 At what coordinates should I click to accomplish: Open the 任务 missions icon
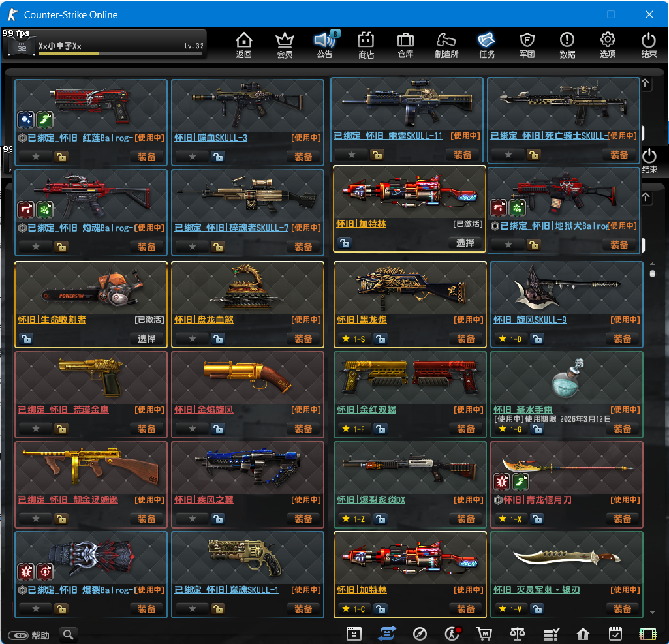487,45
